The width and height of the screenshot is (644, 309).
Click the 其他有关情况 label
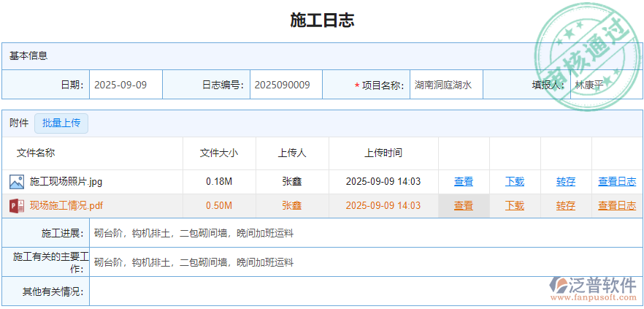click(53, 291)
